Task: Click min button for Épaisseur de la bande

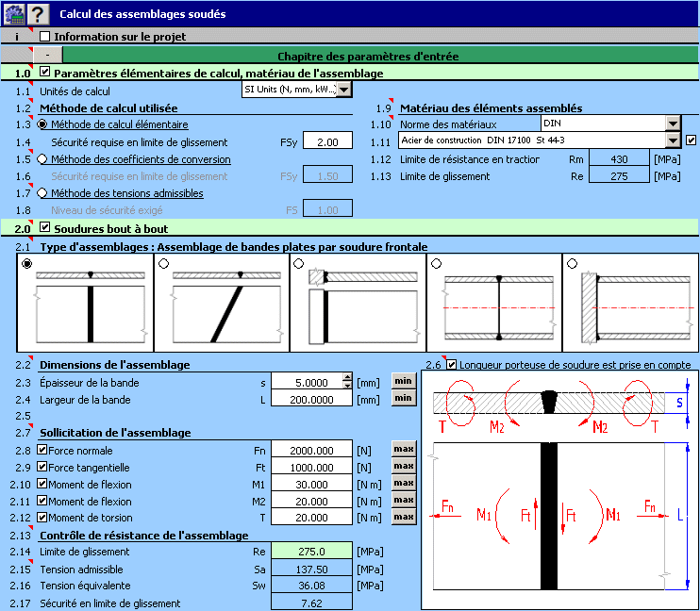Action: coord(403,381)
